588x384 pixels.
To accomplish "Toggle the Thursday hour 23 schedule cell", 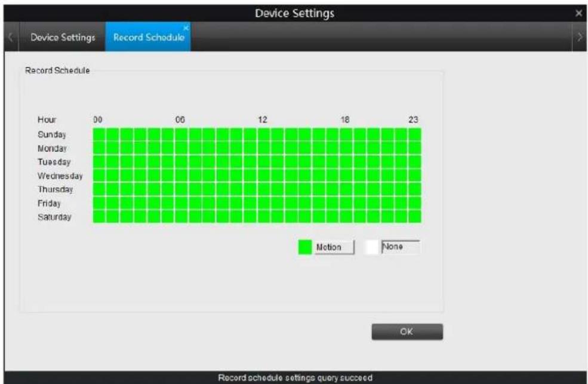I will pyautogui.click(x=415, y=189).
